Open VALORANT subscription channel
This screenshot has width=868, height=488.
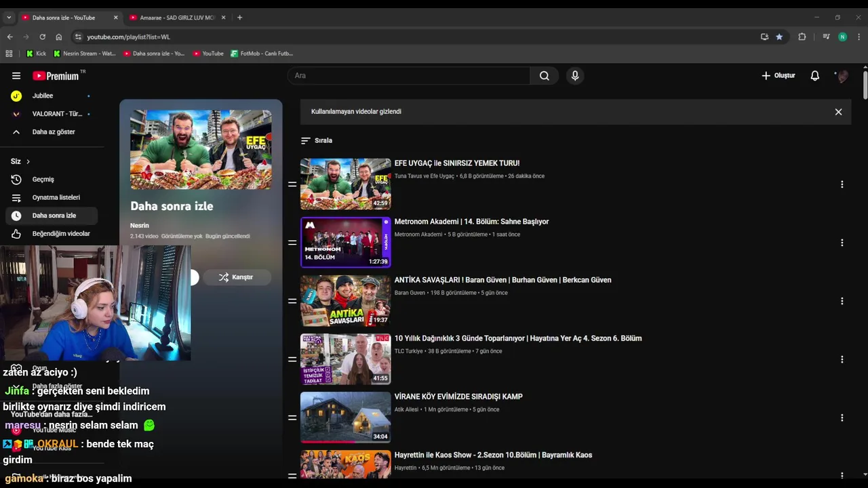point(52,114)
